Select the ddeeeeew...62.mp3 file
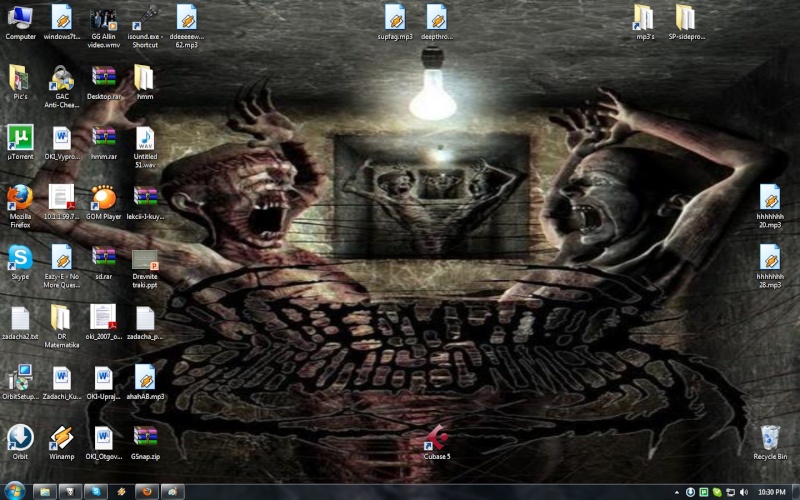The height and width of the screenshot is (500, 800). click(x=187, y=27)
